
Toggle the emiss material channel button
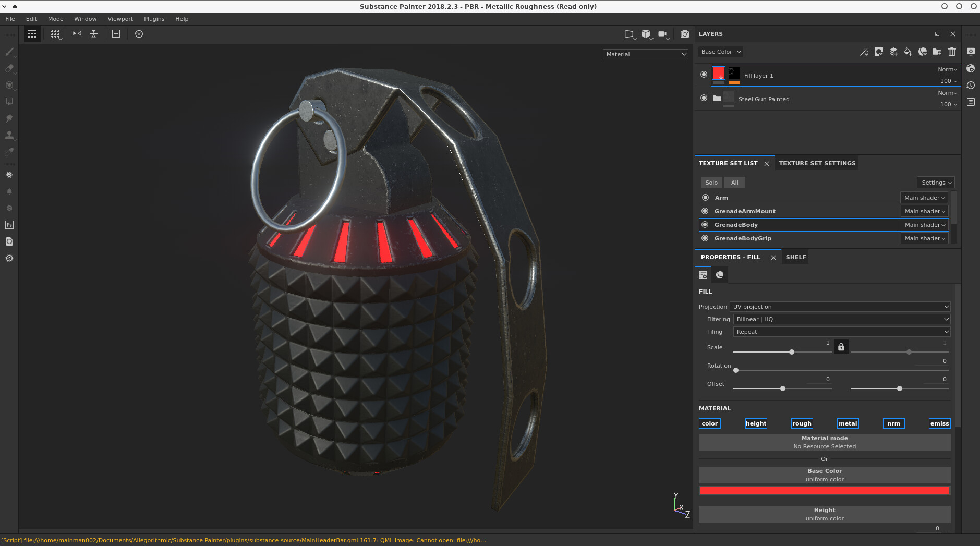click(939, 423)
